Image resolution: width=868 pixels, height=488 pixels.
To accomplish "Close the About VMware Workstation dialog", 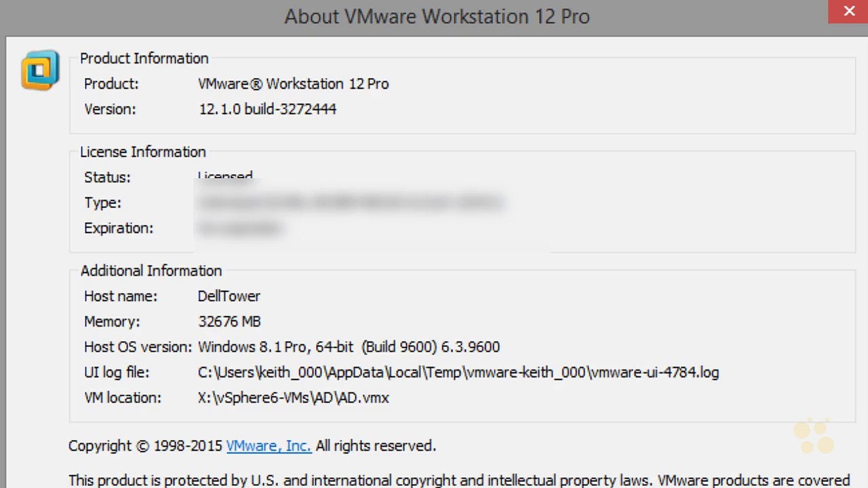I will click(x=848, y=12).
